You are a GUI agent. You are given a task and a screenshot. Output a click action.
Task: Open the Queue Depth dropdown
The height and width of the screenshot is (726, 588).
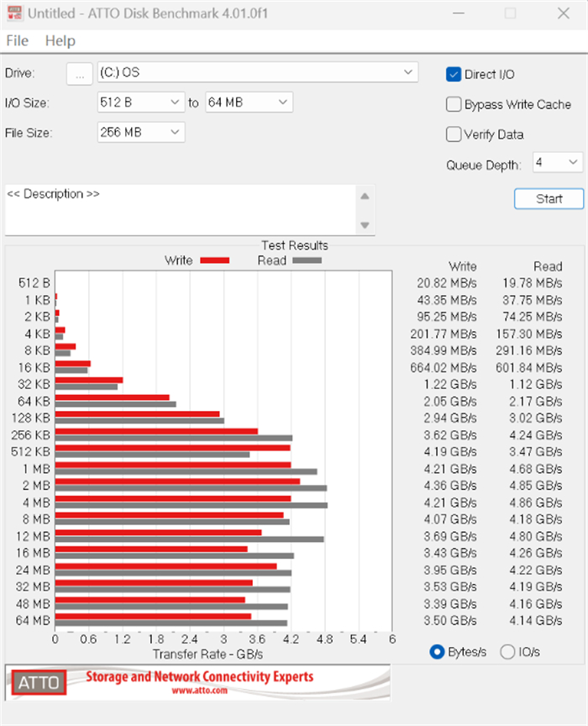(558, 162)
